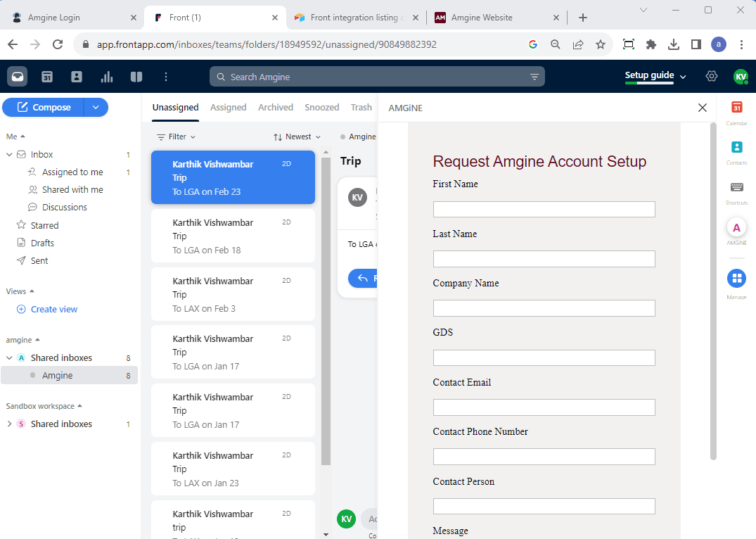
Task: Toggle the browser side panel icon
Action: pos(696,44)
